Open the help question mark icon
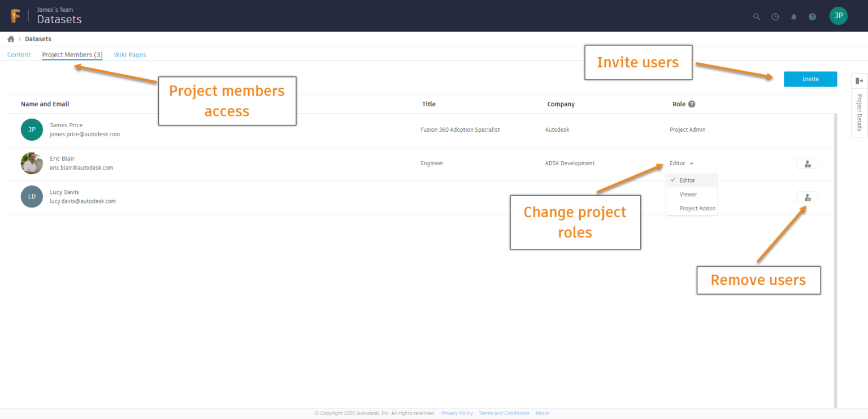 pos(812,16)
